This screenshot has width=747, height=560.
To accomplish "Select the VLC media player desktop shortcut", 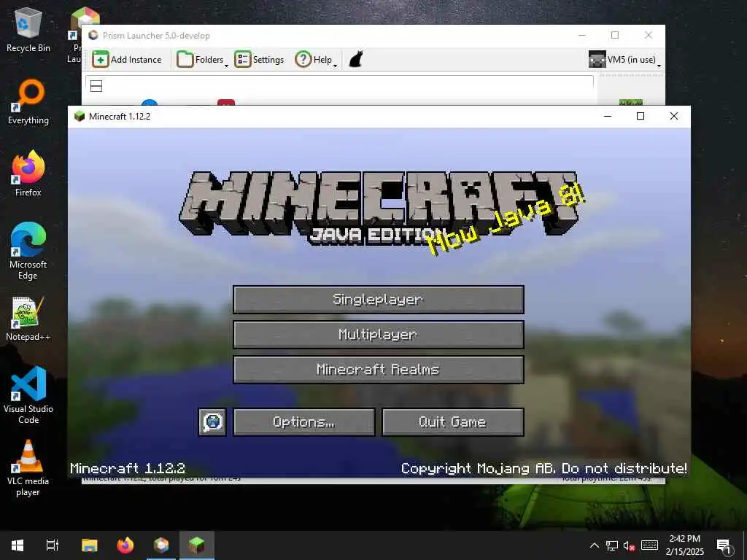I will click(x=28, y=468).
